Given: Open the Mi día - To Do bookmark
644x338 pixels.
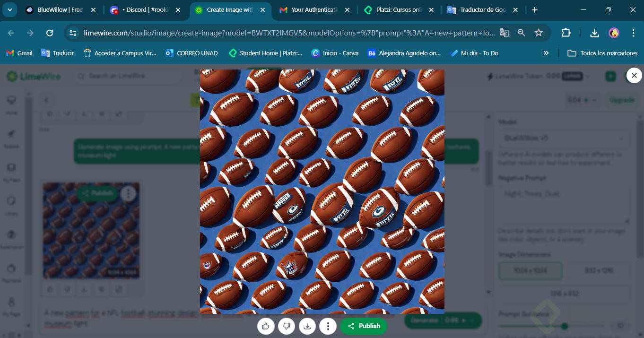Looking at the screenshot, I should 474,53.
